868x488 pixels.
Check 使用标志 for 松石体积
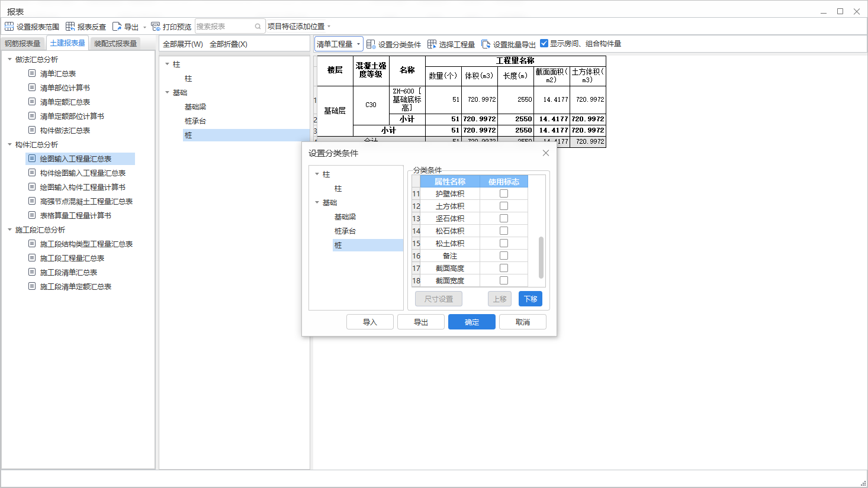coord(504,231)
